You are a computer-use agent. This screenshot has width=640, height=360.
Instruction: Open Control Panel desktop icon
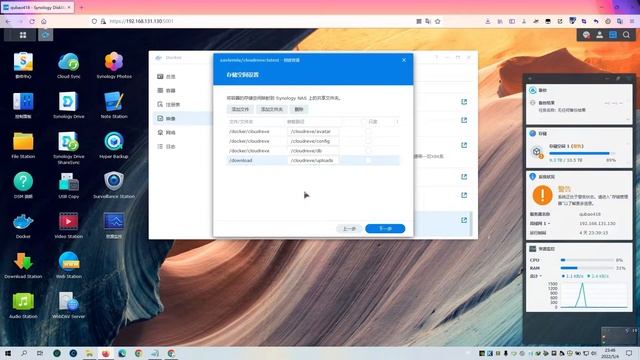tap(23, 105)
